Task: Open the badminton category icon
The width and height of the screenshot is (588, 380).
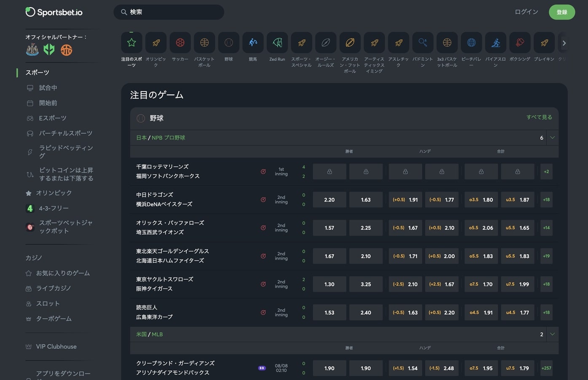Action: 423,43
